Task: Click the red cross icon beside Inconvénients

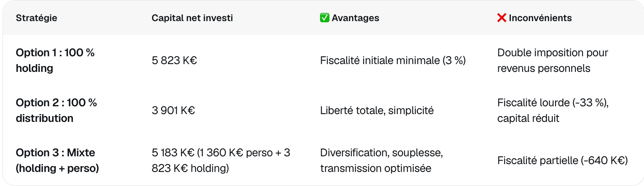Action: [501, 18]
